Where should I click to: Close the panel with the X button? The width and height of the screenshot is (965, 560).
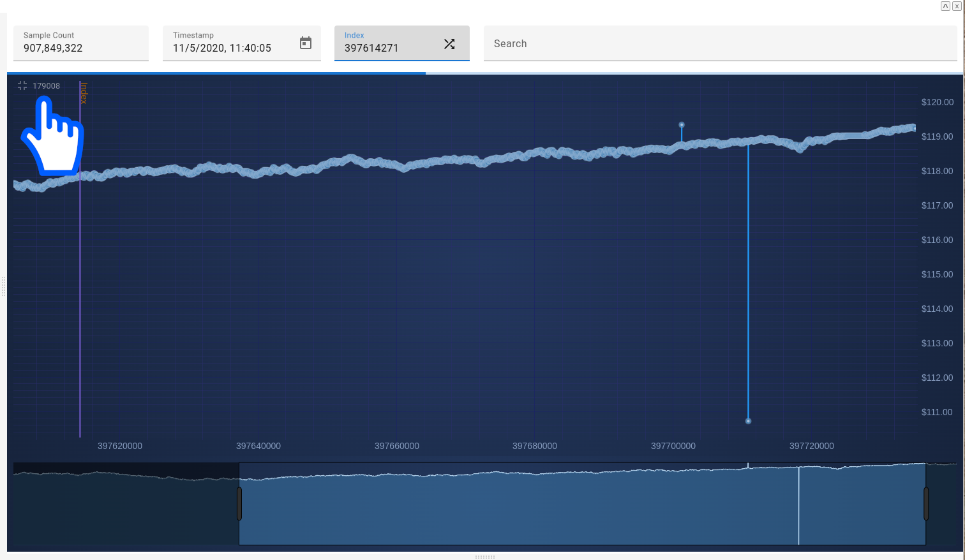tap(956, 6)
